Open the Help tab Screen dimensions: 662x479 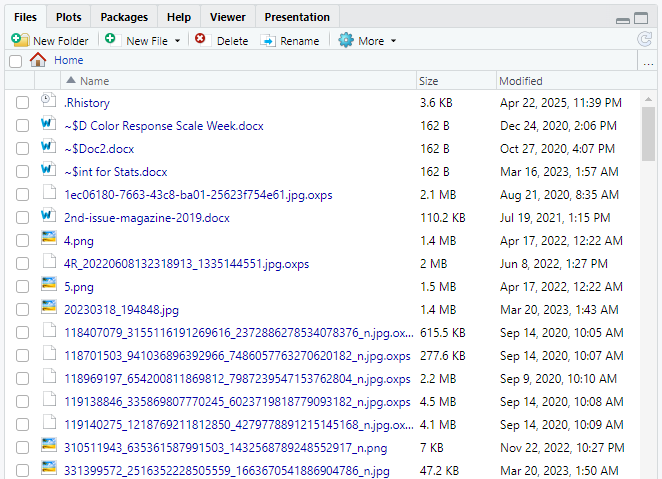179,17
